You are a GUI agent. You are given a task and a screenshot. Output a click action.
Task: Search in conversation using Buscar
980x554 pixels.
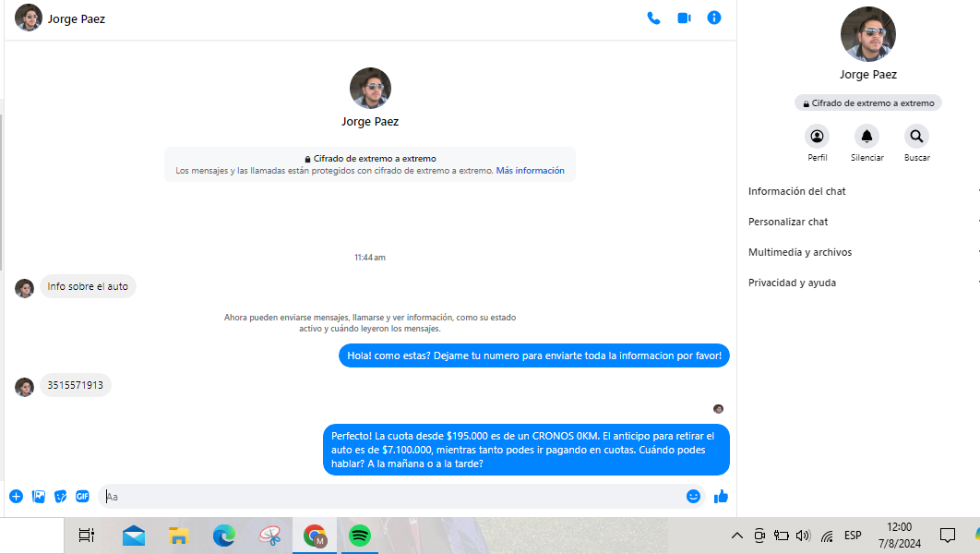(916, 137)
